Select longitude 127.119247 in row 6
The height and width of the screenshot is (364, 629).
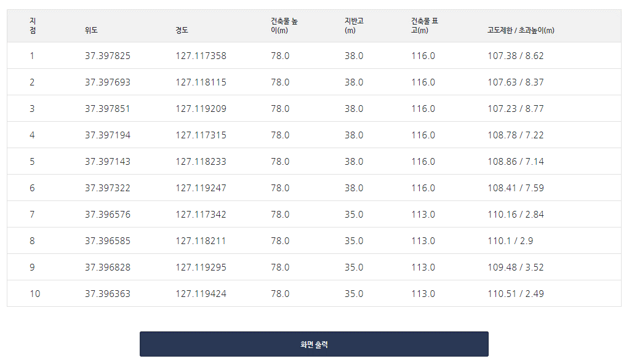tap(201, 188)
